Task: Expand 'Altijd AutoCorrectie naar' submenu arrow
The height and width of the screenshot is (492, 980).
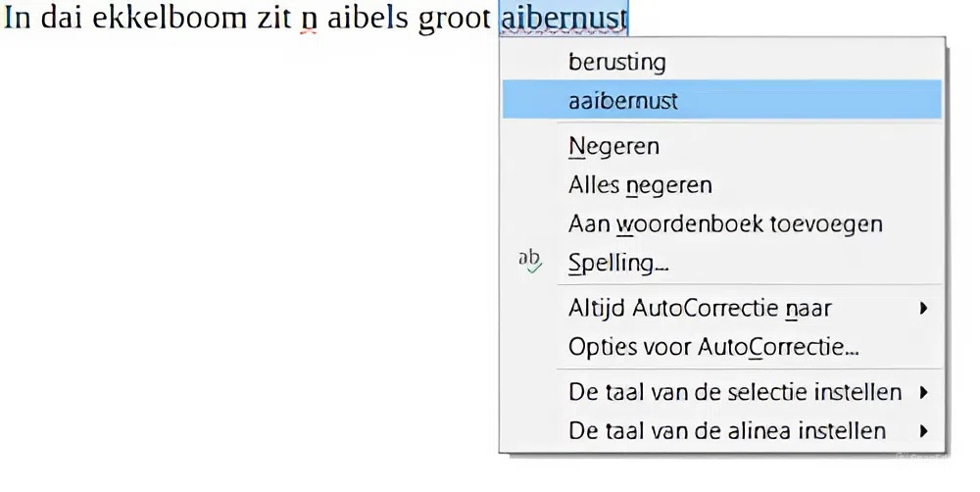Action: click(923, 309)
